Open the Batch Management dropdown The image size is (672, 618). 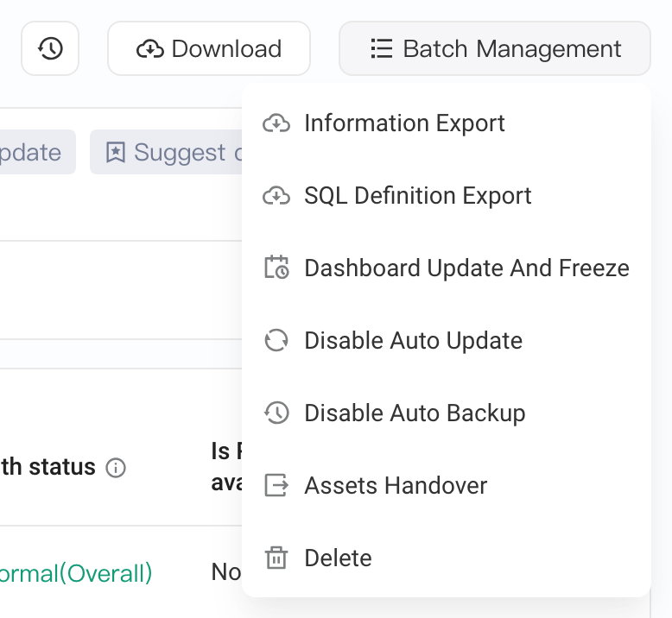495,48
